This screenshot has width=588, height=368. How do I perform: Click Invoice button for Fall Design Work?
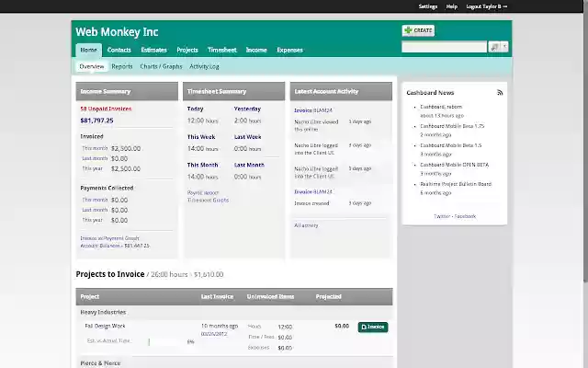(373, 328)
